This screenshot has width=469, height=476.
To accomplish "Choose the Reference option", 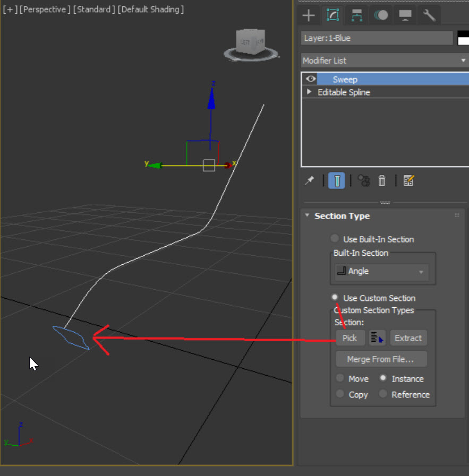I will (x=383, y=394).
